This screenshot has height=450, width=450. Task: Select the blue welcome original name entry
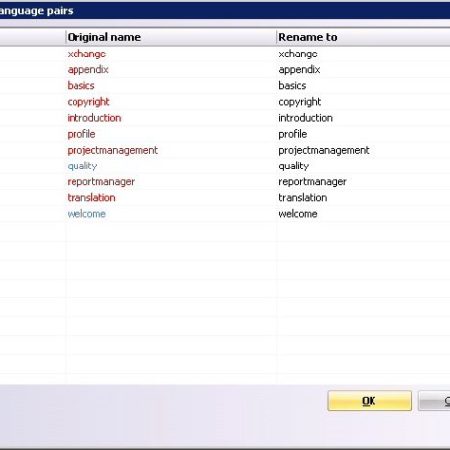87,214
